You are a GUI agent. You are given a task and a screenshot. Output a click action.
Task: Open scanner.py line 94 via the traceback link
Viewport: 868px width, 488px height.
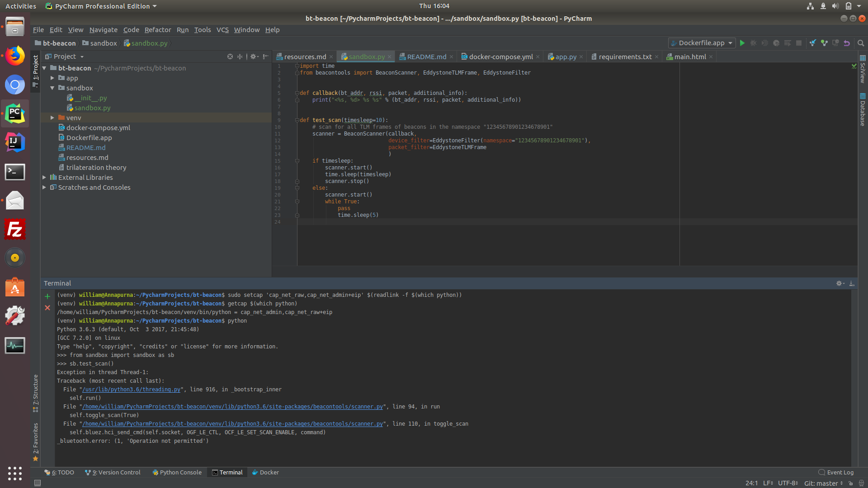pos(231,406)
